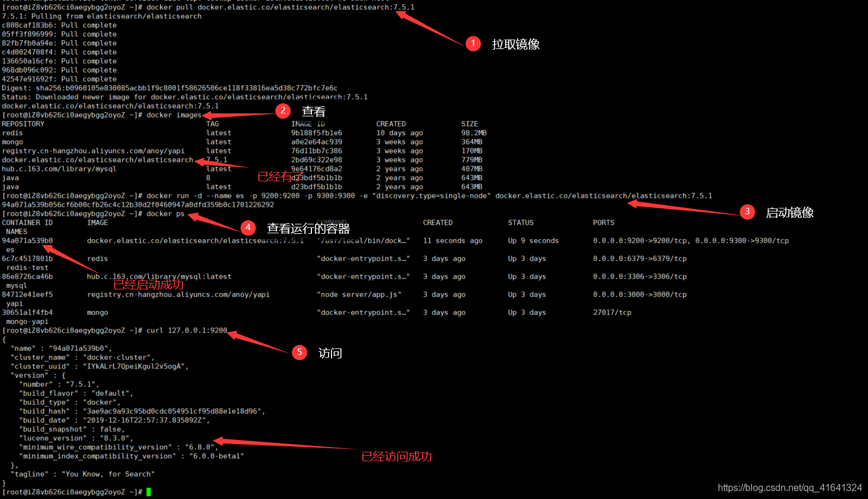Viewport: 868px width, 499px height.
Task: Click the "build_hash" JSON line
Action: coord(142,411)
